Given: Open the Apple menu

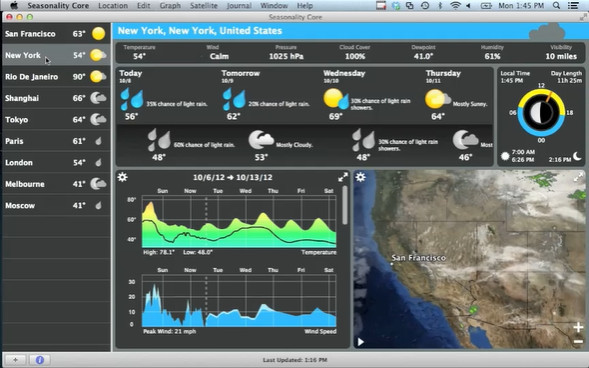Looking at the screenshot, I should [x=14, y=5].
